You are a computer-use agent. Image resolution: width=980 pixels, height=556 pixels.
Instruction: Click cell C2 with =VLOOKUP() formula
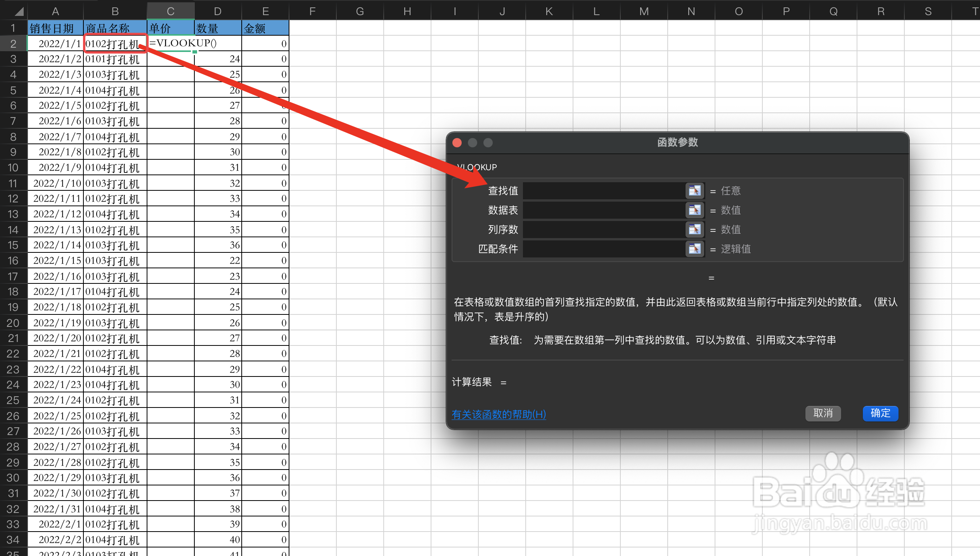point(171,43)
